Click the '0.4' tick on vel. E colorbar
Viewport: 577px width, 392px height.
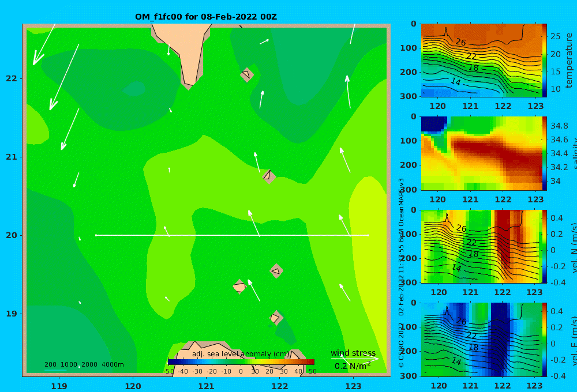tap(557, 311)
